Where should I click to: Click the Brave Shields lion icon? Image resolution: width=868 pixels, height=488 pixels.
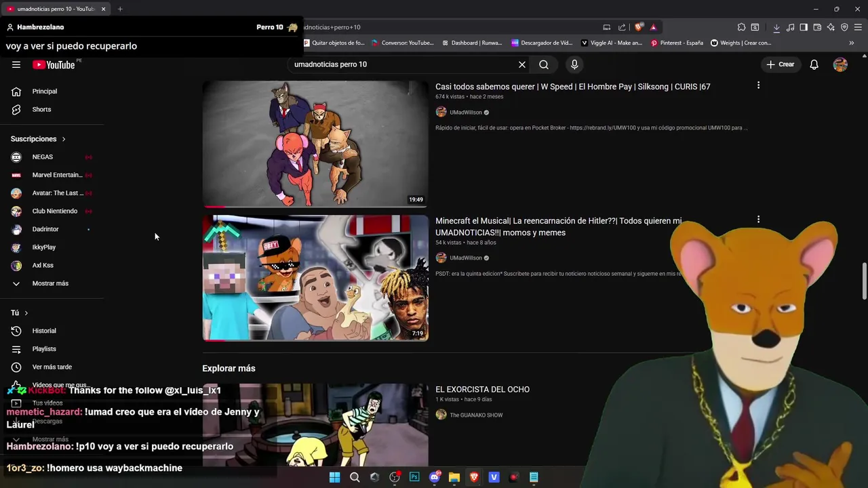(639, 27)
